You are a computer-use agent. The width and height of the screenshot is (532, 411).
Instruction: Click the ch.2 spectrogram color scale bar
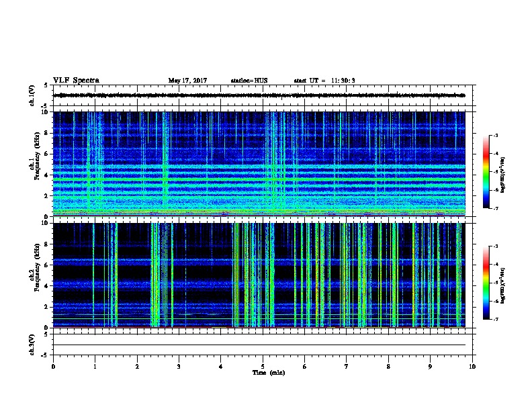coord(486,283)
